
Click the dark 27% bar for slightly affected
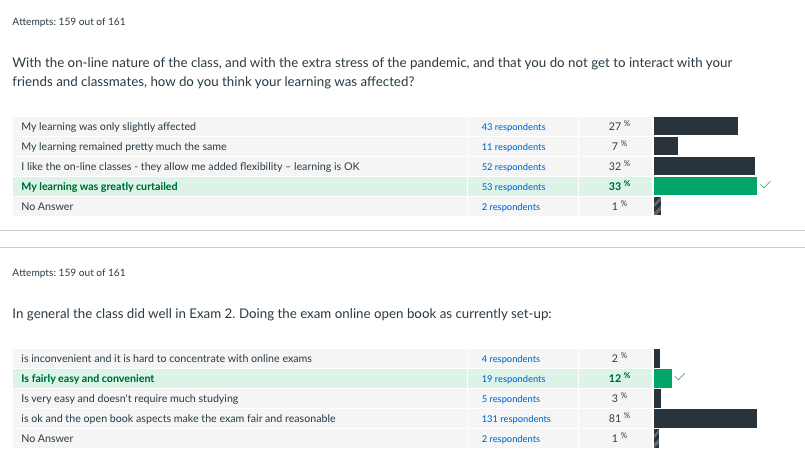tap(696, 126)
